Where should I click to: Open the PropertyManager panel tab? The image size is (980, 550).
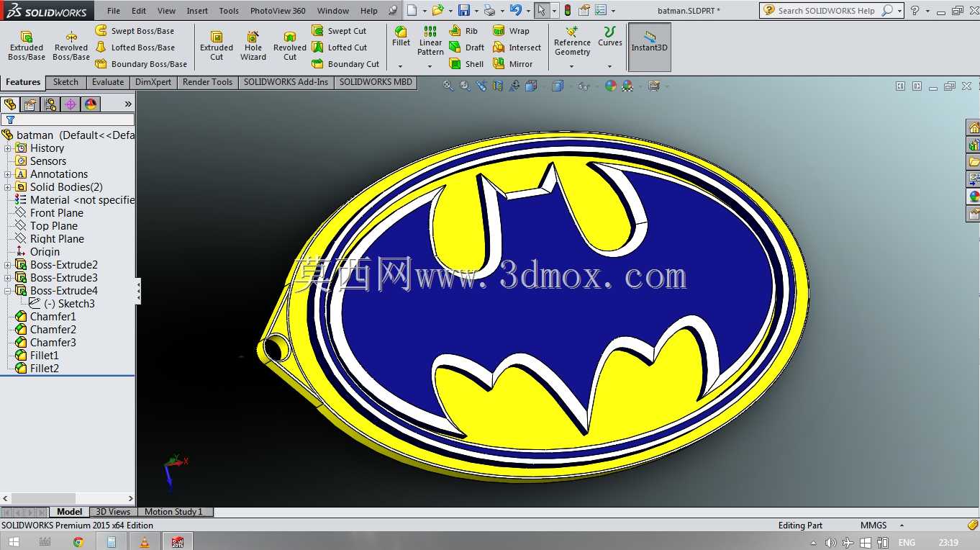point(30,104)
